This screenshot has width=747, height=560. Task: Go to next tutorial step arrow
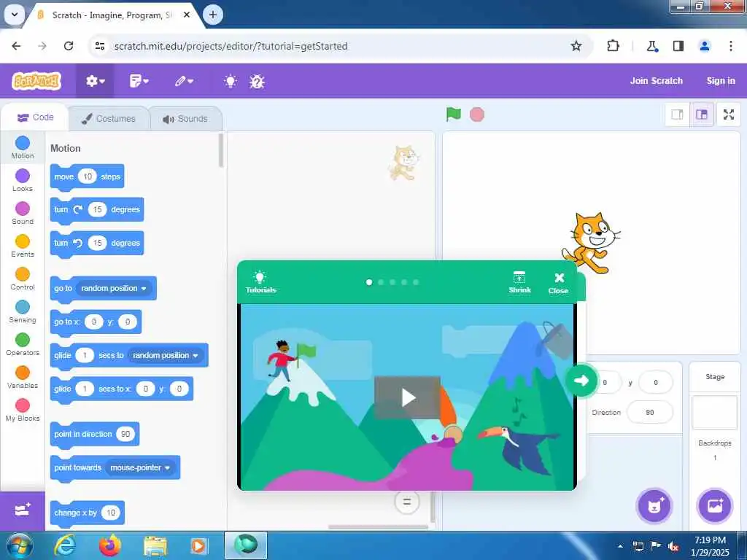pos(581,380)
